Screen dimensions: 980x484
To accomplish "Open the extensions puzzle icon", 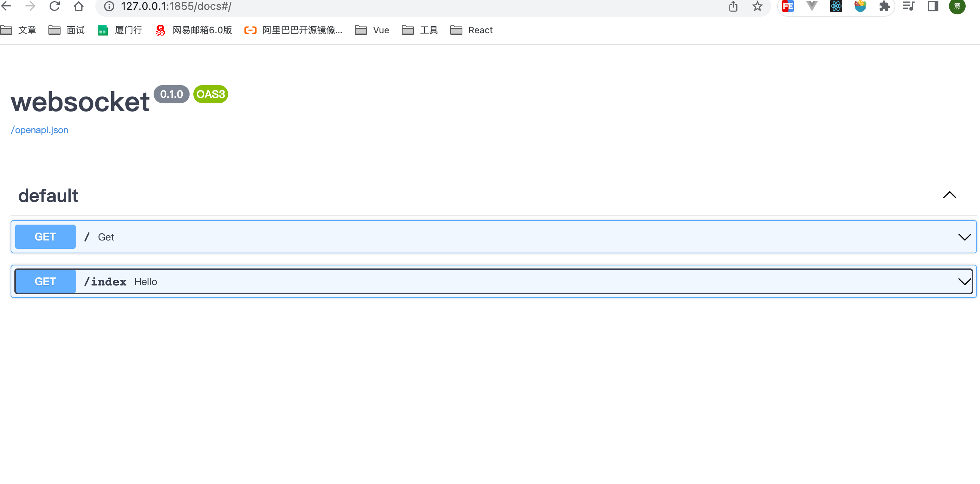I will point(884,6).
